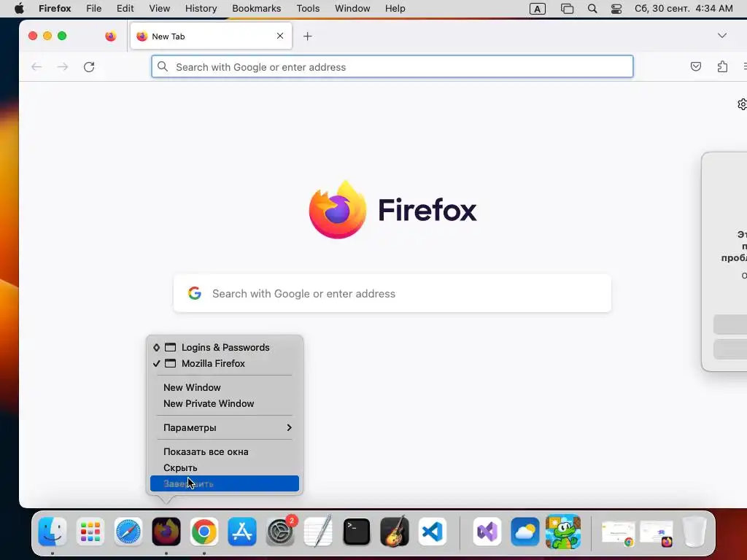
Task: Open the History menu
Action: 201,9
